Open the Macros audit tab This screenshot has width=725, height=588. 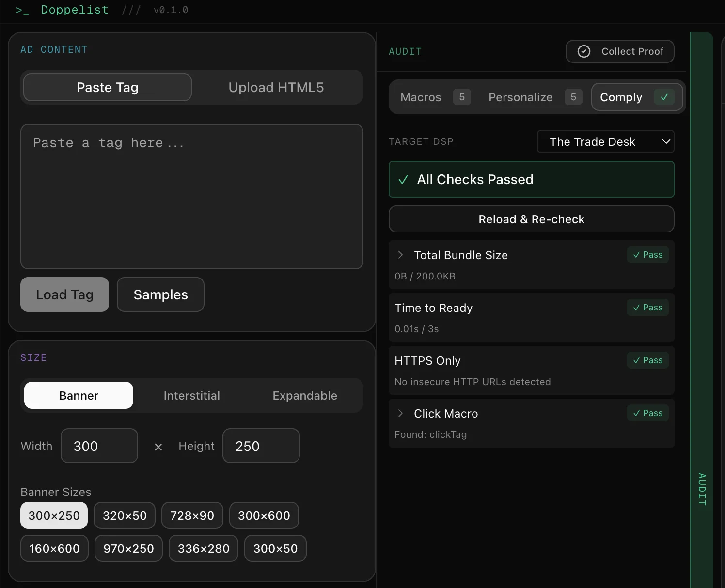[421, 97]
